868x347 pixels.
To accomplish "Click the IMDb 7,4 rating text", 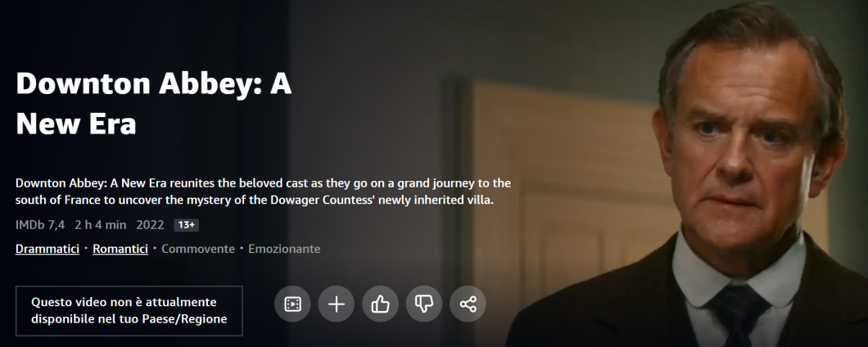I will (x=40, y=225).
